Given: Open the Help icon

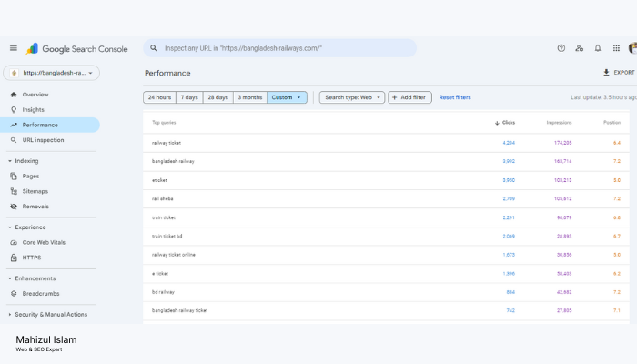Looking at the screenshot, I should [561, 48].
